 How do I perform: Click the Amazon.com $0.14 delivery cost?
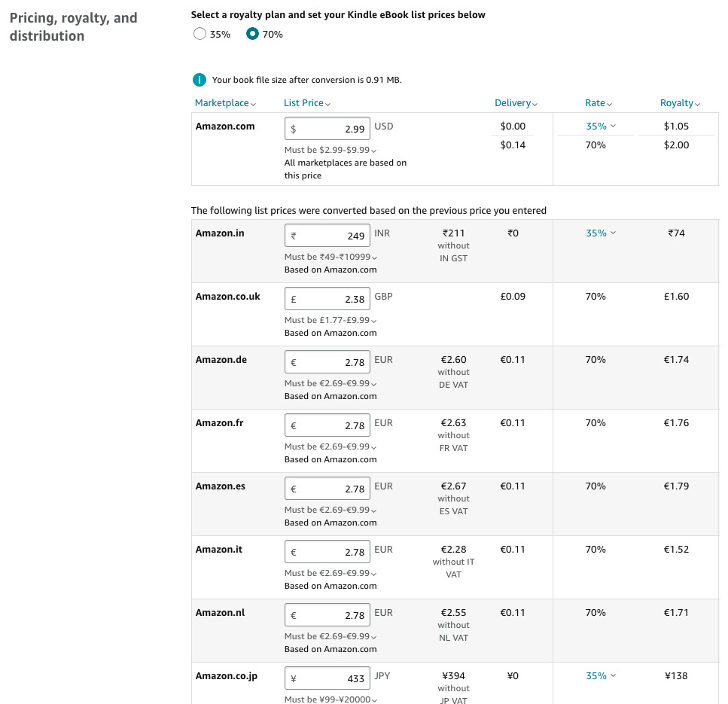click(x=513, y=145)
